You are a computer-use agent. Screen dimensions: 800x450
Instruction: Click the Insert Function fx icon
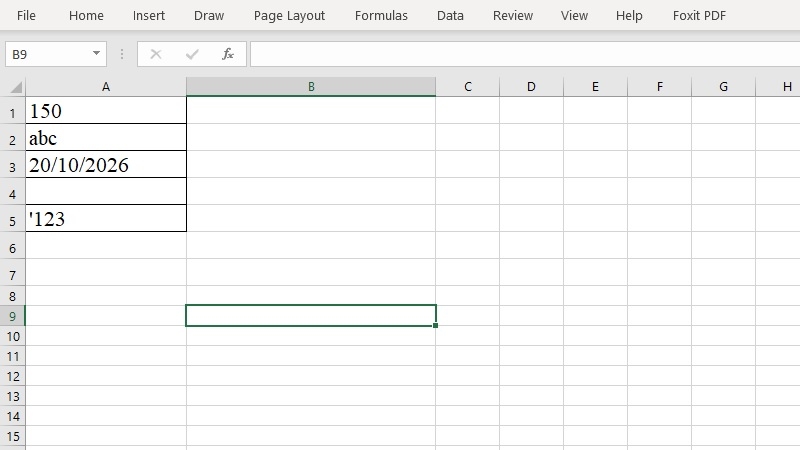point(228,54)
